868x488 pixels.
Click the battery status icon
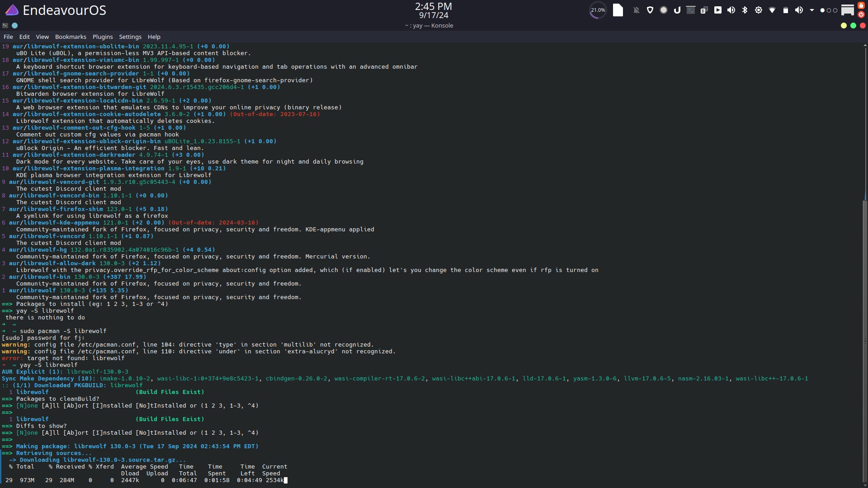(x=785, y=10)
